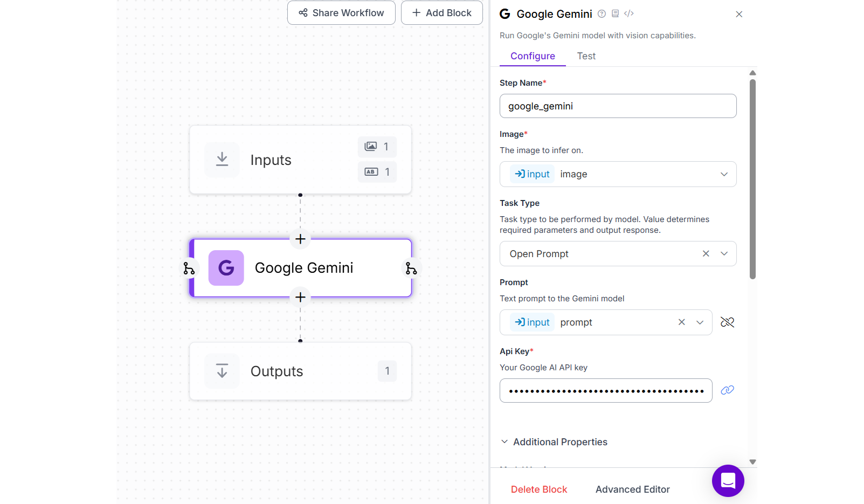The width and height of the screenshot is (864, 504).
Task: Click the help question mark icon beside Google Gemini title
Action: click(x=602, y=14)
